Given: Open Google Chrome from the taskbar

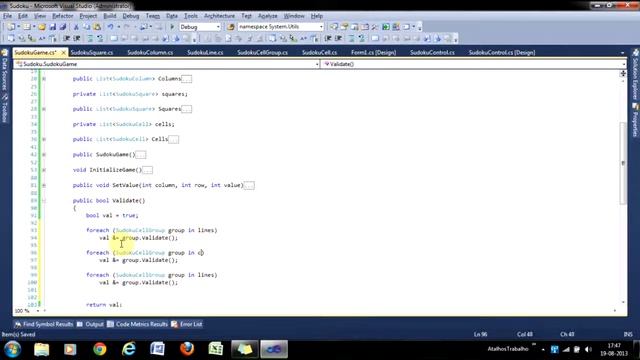Looking at the screenshot, I should click(x=100, y=349).
